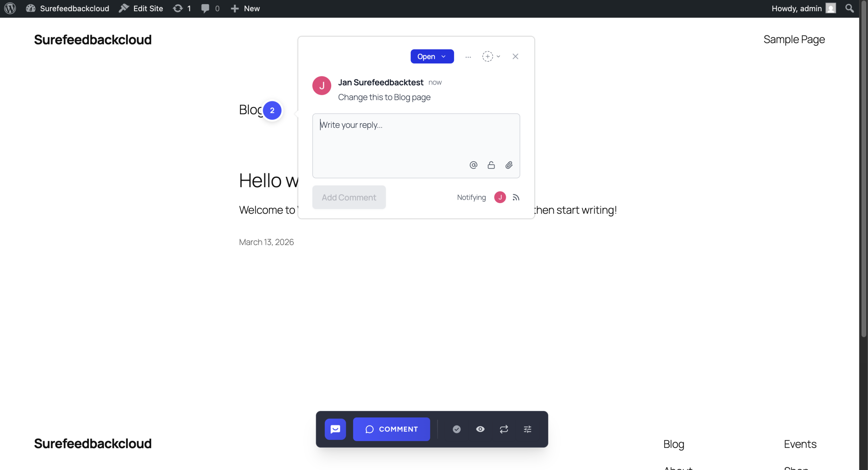
Task: Click the sync arrows toolbar icon
Action: pos(504,429)
